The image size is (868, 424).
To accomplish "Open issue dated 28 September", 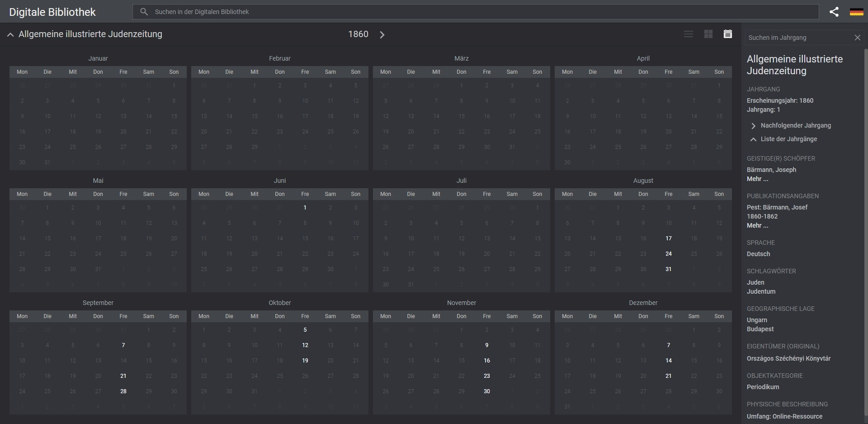I will (123, 391).
